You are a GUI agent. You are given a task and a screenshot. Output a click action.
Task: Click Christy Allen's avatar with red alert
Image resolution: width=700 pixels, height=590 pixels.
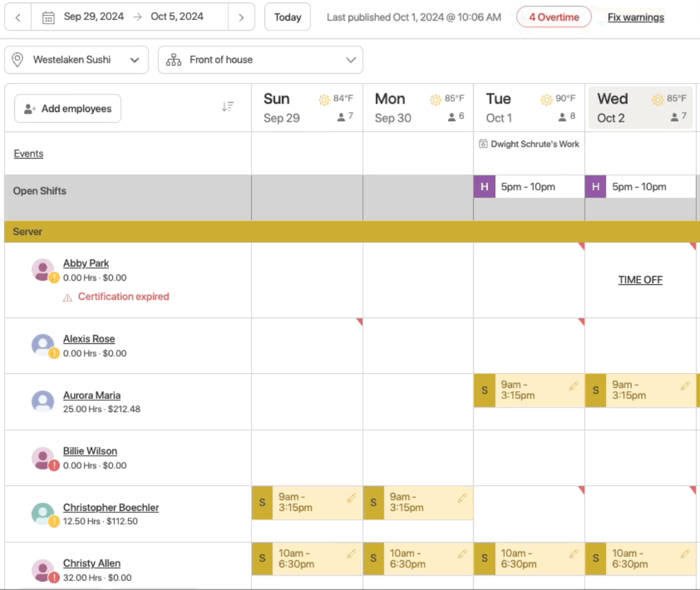44,571
